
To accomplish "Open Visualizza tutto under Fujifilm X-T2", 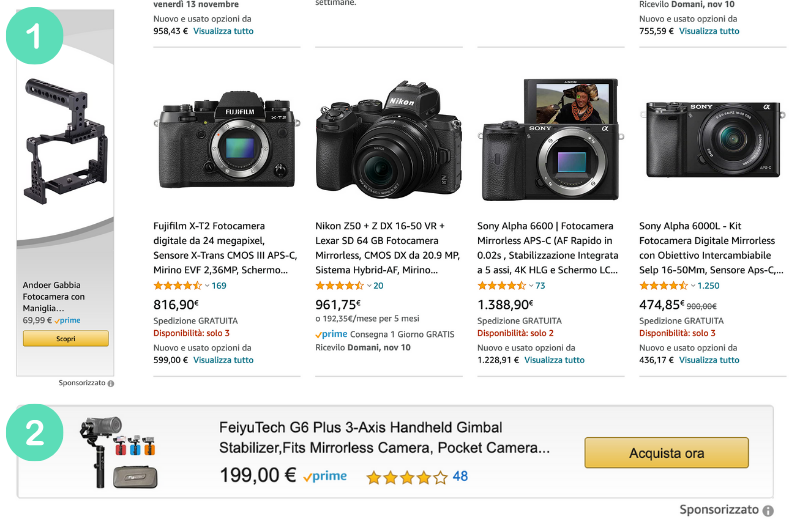I will [223, 360].
